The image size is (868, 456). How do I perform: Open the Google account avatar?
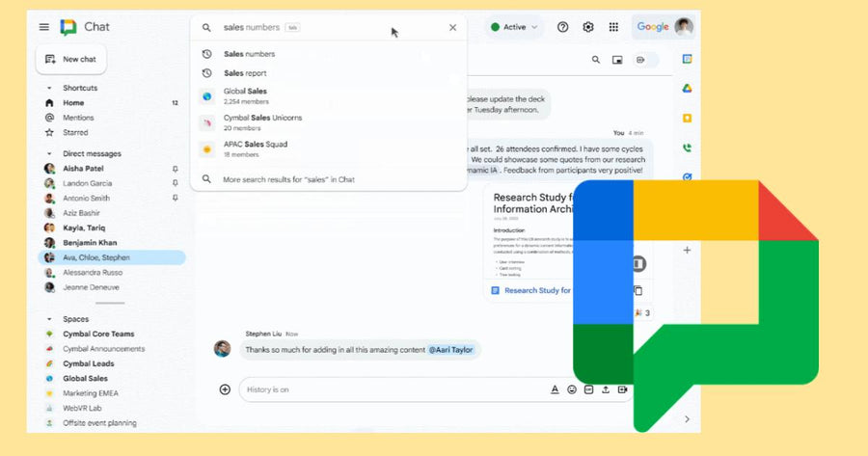[x=684, y=27]
